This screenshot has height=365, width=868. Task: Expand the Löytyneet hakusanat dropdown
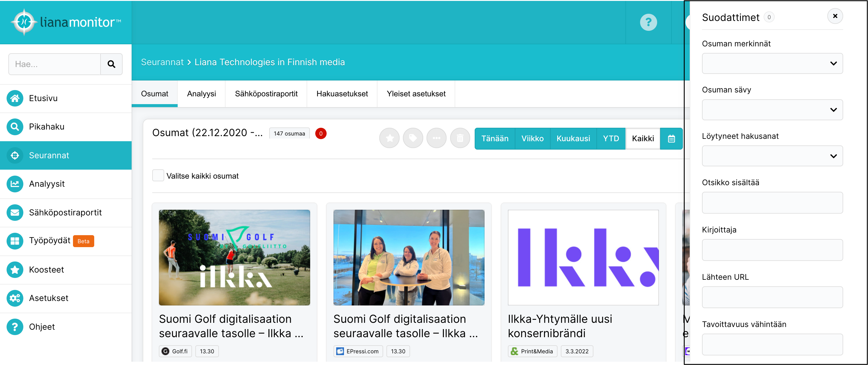tap(772, 156)
